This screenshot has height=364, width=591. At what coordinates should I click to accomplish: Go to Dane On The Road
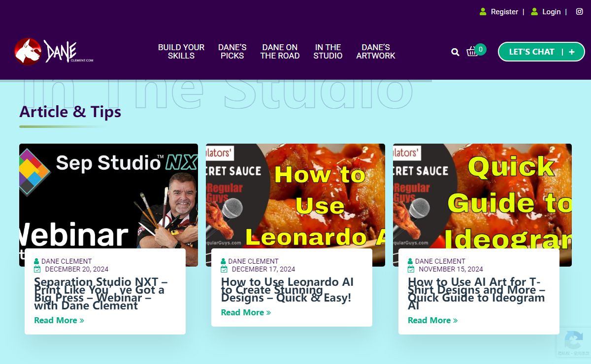pos(280,52)
